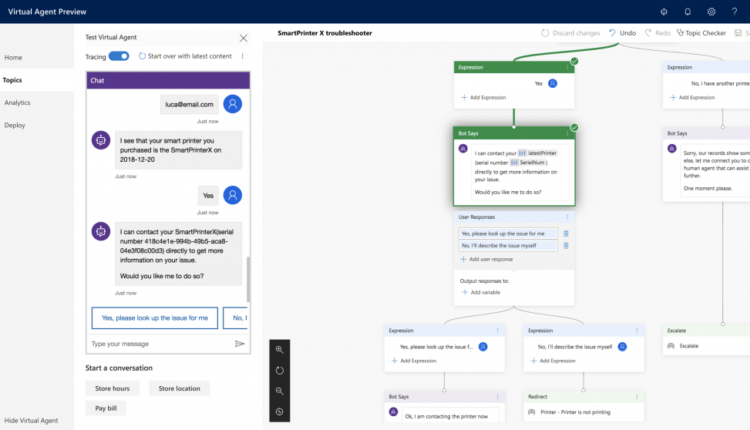The width and height of the screenshot is (750, 430).
Task: Click the 'Type your message' input field
Action: point(155,343)
